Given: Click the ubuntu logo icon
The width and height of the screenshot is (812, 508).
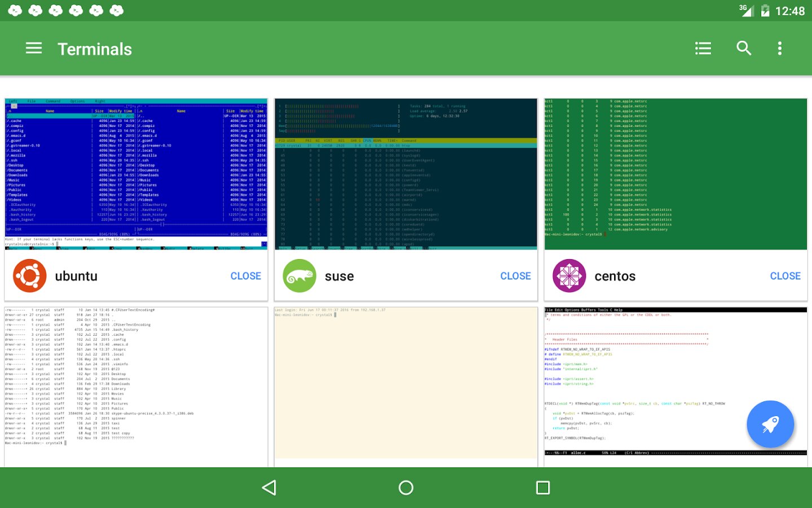Looking at the screenshot, I should pyautogui.click(x=30, y=276).
